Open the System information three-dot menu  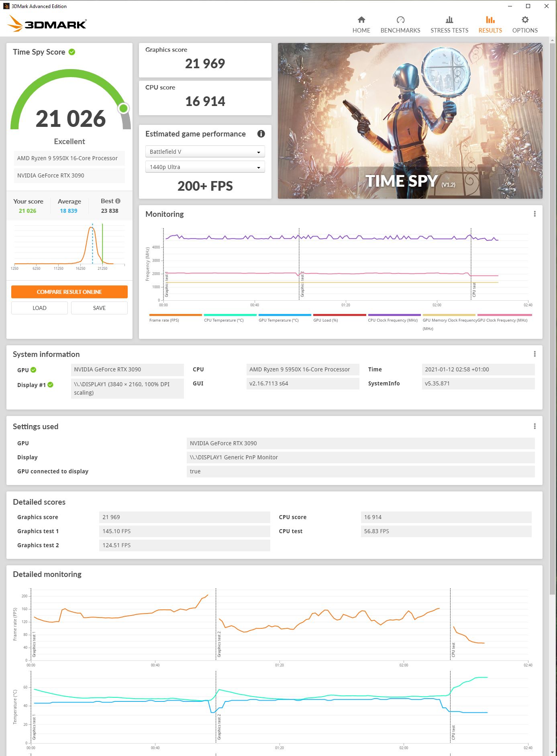pyautogui.click(x=535, y=354)
